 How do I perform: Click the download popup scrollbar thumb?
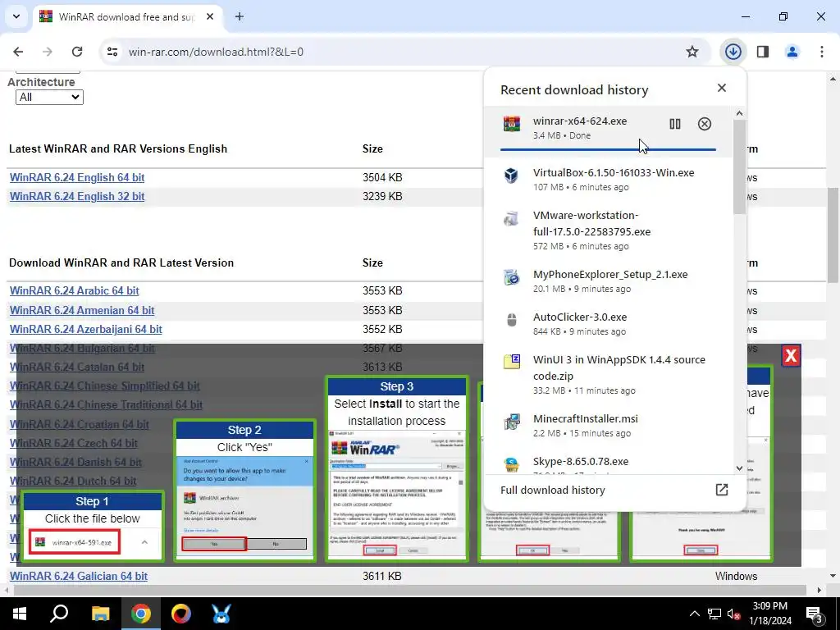point(739,167)
